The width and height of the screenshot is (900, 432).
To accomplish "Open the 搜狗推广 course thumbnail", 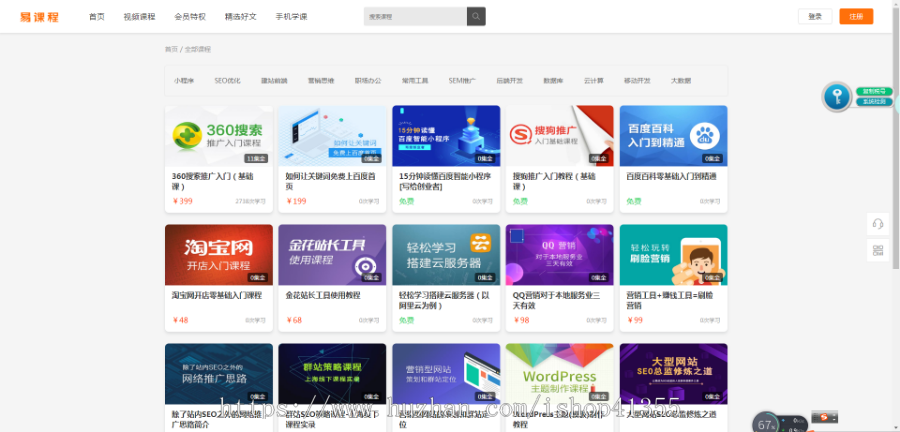I will tap(560, 136).
